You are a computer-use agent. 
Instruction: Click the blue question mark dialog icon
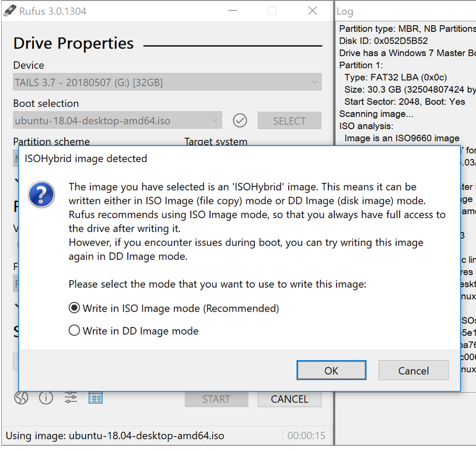pos(41,195)
